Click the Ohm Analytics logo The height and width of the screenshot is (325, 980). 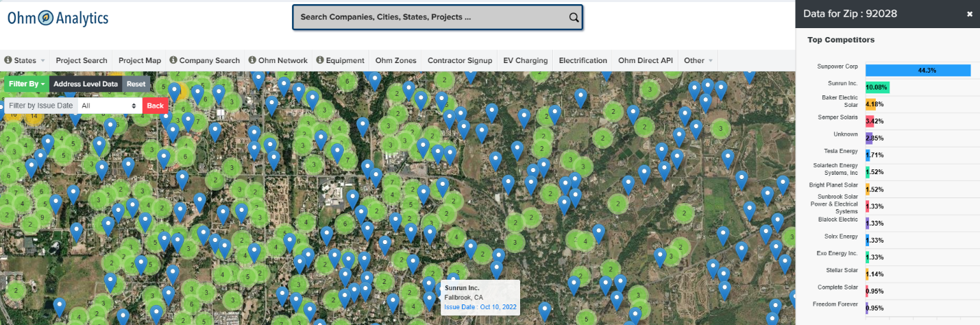tap(58, 19)
